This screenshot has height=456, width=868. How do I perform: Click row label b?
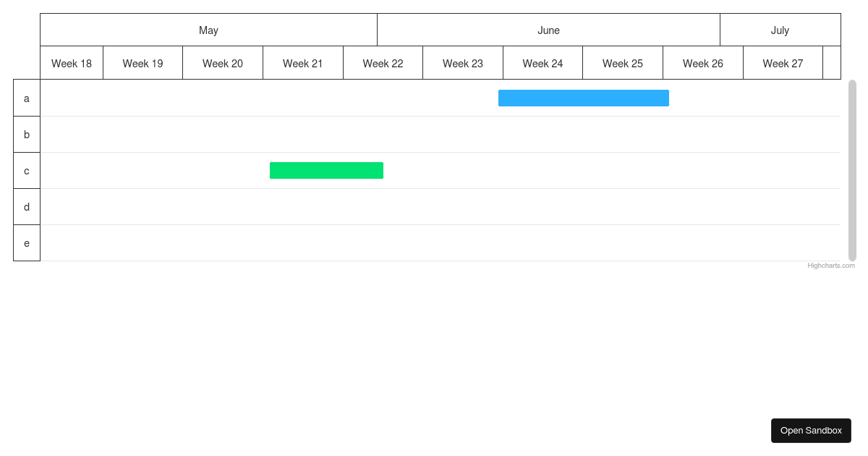26,134
